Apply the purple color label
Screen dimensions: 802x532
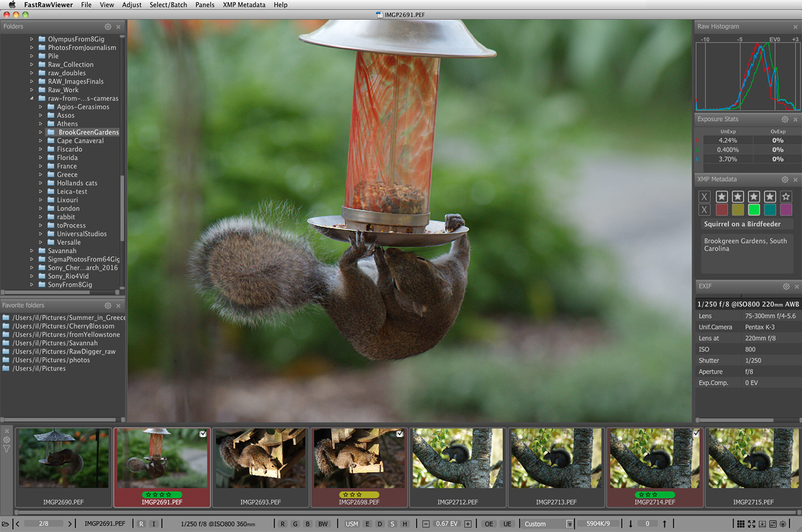pos(785,210)
